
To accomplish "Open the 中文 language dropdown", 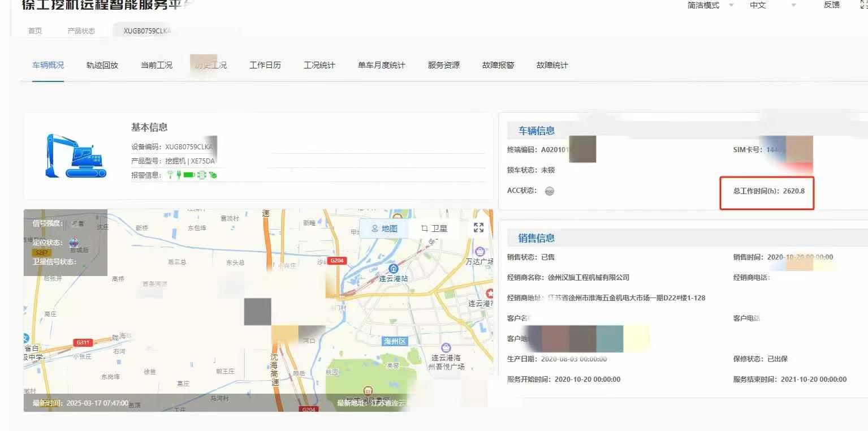I will point(772,5).
